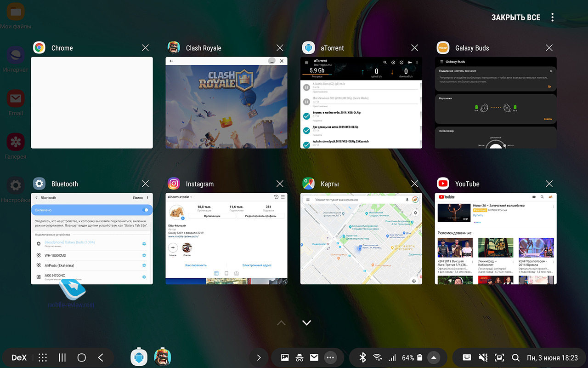588x368 pixels.
Task: Open the DeX menu button
Action: click(x=19, y=357)
